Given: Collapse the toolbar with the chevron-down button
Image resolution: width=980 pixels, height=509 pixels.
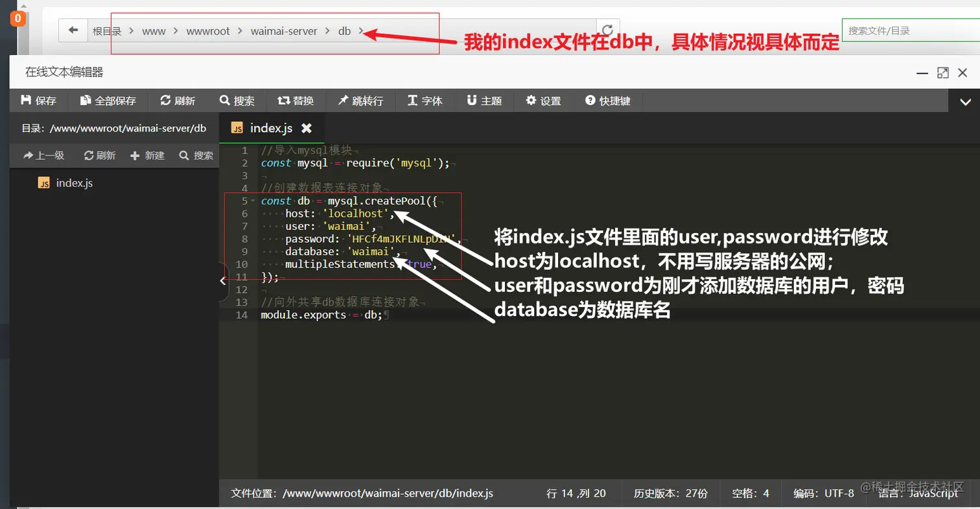Looking at the screenshot, I should [965, 102].
